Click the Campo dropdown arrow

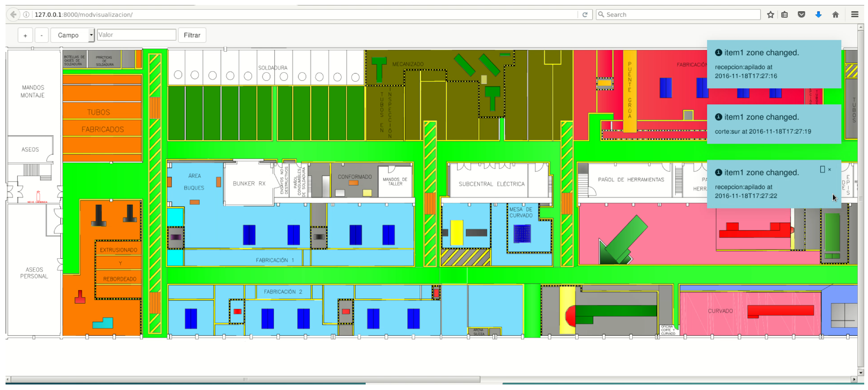click(x=91, y=35)
